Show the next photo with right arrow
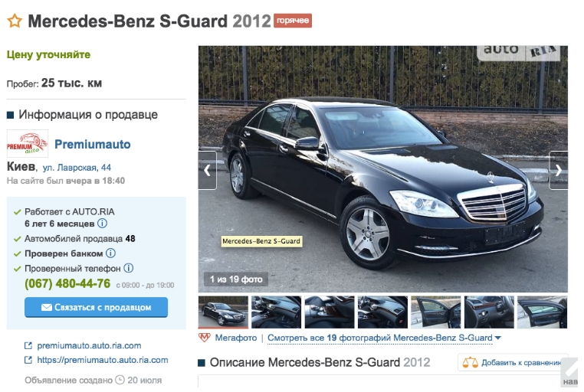 (558, 170)
